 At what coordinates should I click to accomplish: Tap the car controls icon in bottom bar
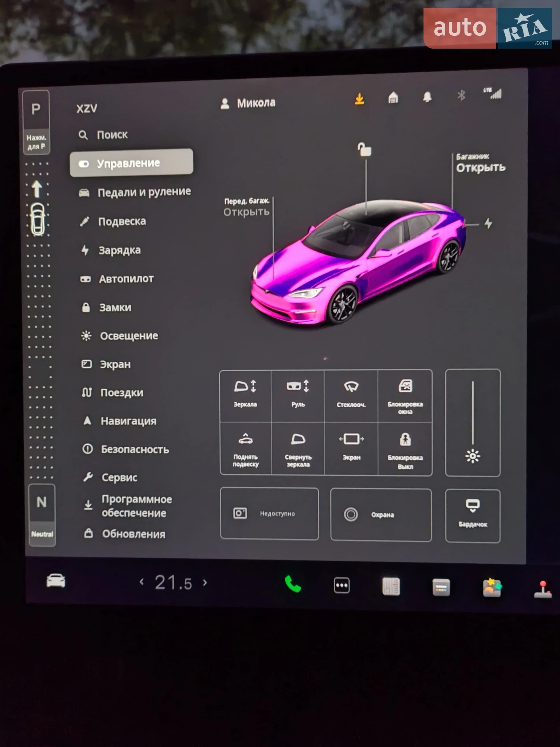(56, 580)
